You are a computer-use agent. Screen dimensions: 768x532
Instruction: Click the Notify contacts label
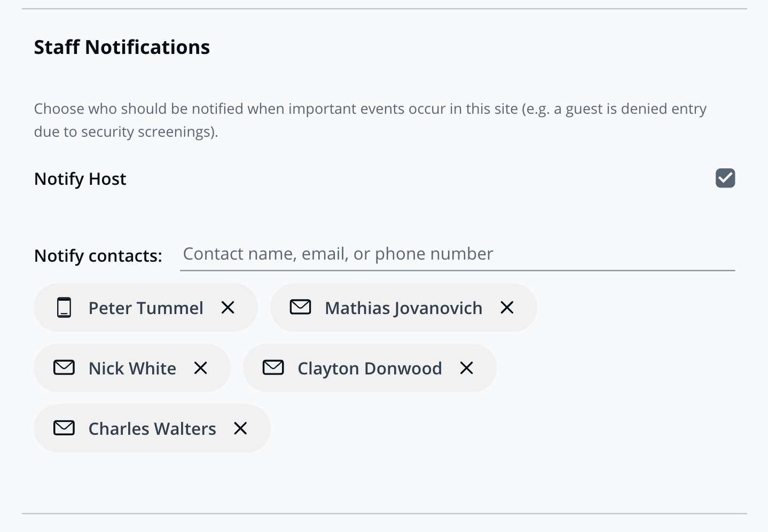(98, 256)
